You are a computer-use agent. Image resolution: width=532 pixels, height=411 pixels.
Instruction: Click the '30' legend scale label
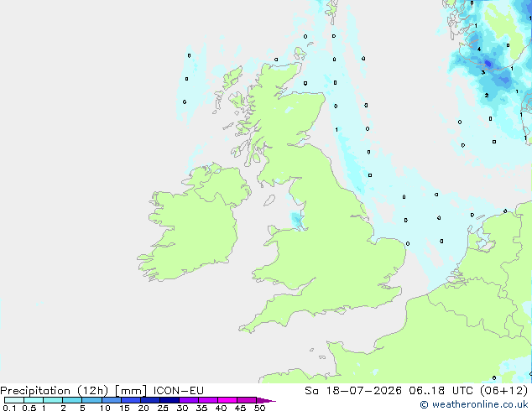pos(182,408)
